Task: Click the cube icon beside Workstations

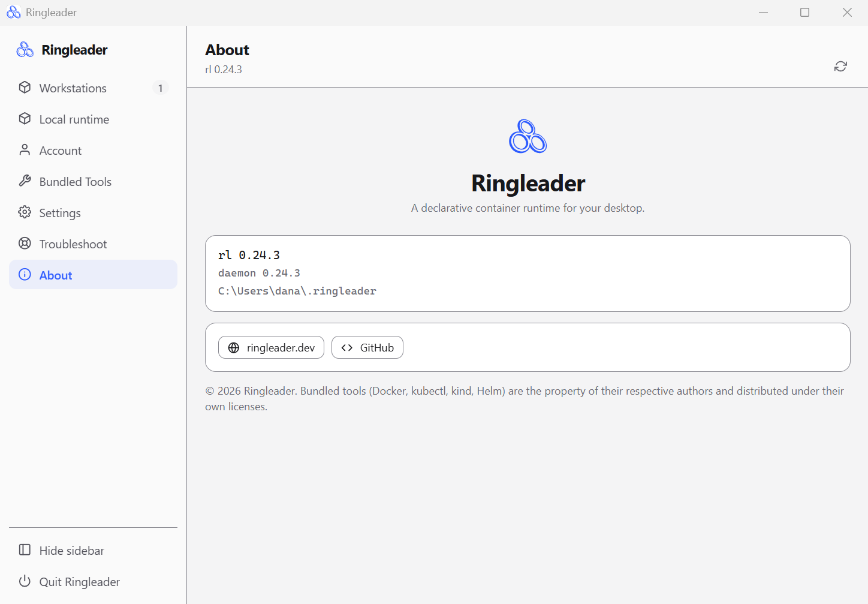Action: [x=25, y=88]
